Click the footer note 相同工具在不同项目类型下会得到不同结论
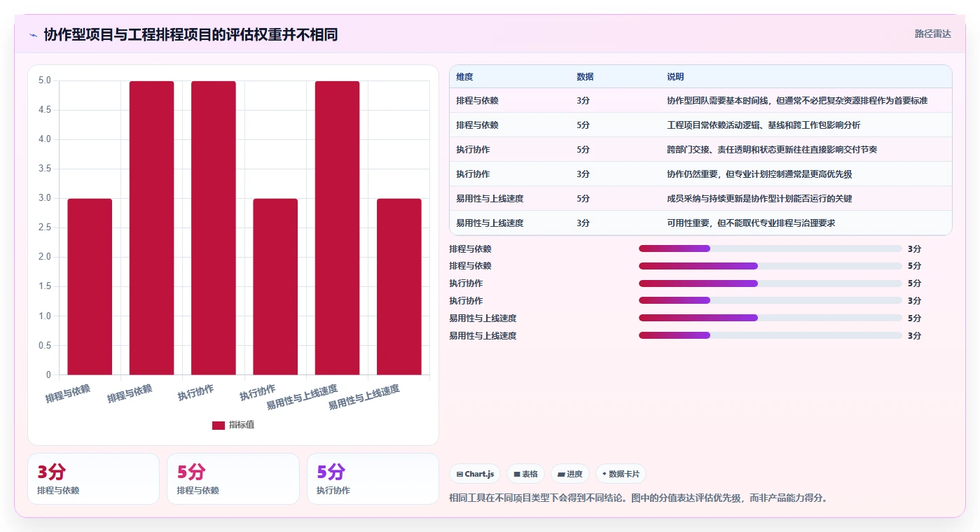 pos(638,498)
